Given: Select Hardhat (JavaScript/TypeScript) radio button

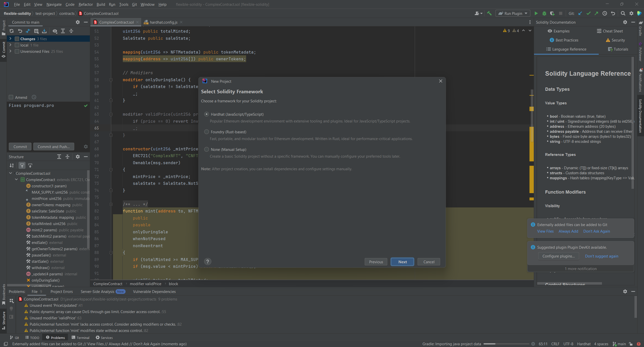Looking at the screenshot, I should 207,114.
